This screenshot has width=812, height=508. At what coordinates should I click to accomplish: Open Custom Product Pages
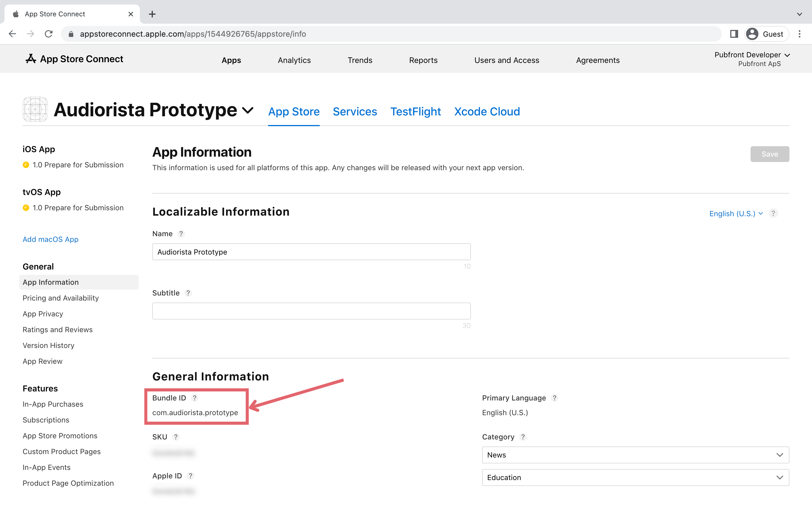[61, 452]
